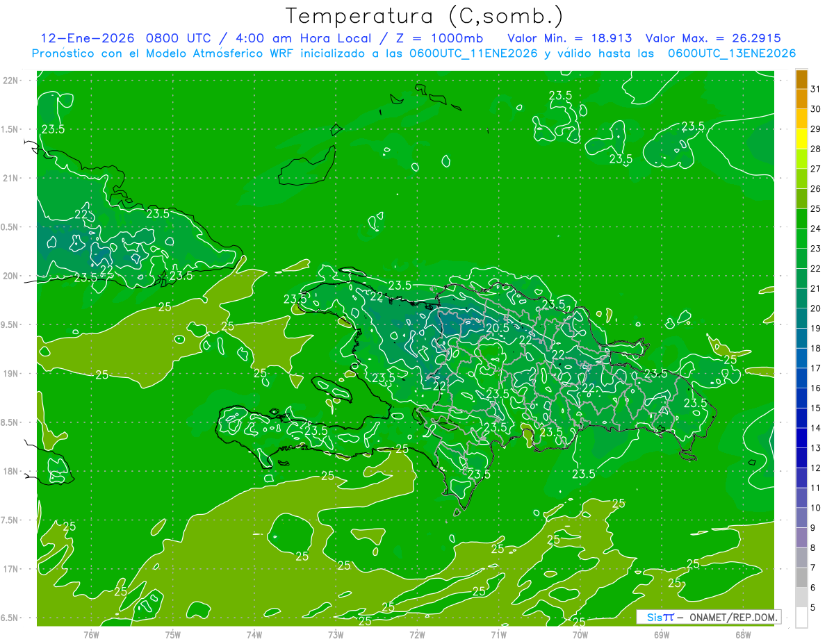Click the white legend segment below 5

click(x=801, y=618)
